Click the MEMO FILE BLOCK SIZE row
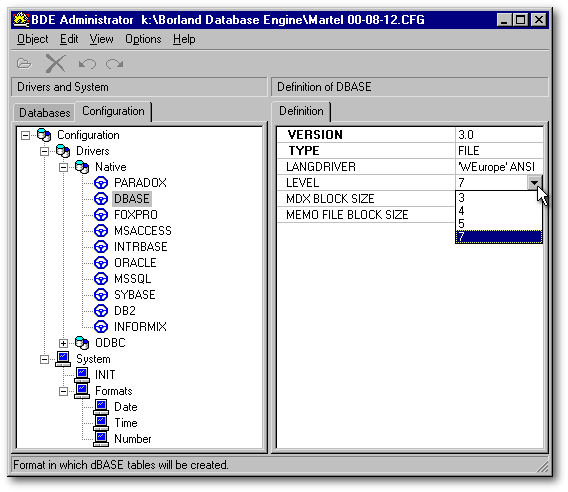Screen dimensions: 568x492 pyautogui.click(x=366, y=214)
